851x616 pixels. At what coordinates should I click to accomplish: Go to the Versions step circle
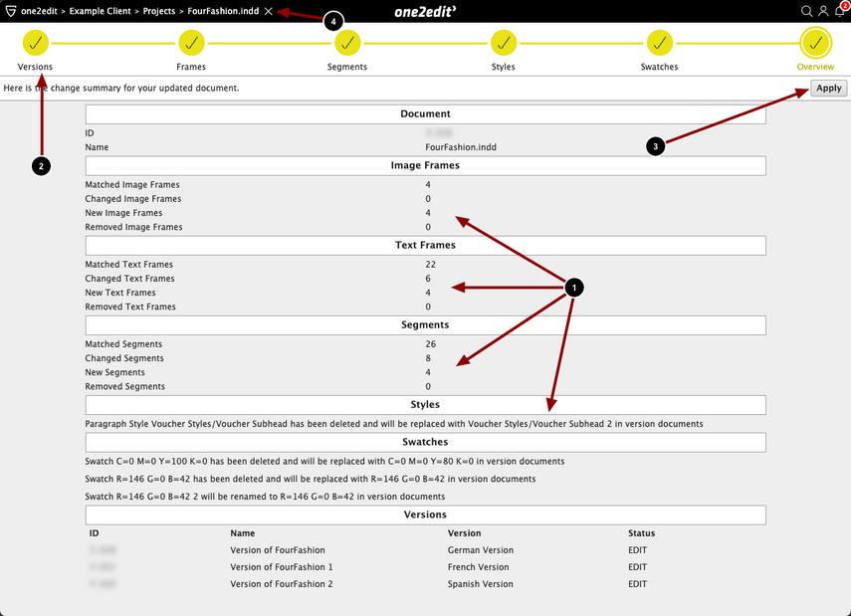coord(35,43)
